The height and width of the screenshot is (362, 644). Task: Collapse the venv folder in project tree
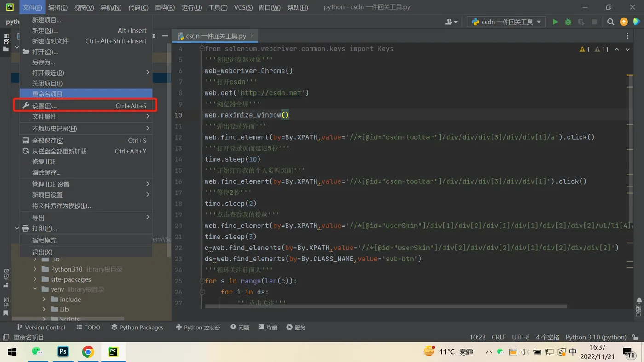35,289
